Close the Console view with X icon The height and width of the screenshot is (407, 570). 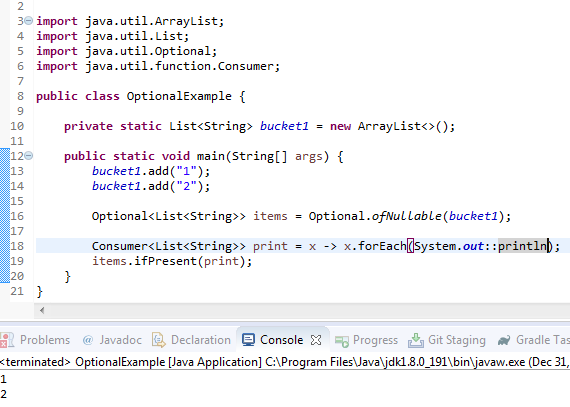316,340
